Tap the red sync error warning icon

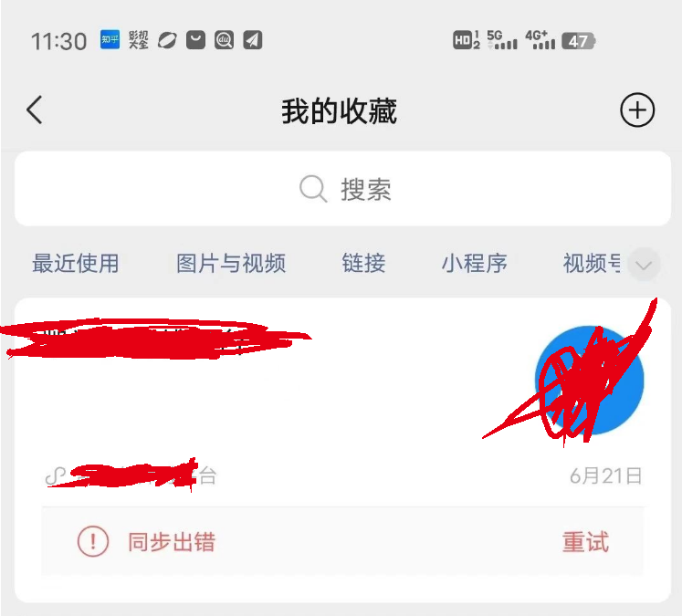point(92,541)
